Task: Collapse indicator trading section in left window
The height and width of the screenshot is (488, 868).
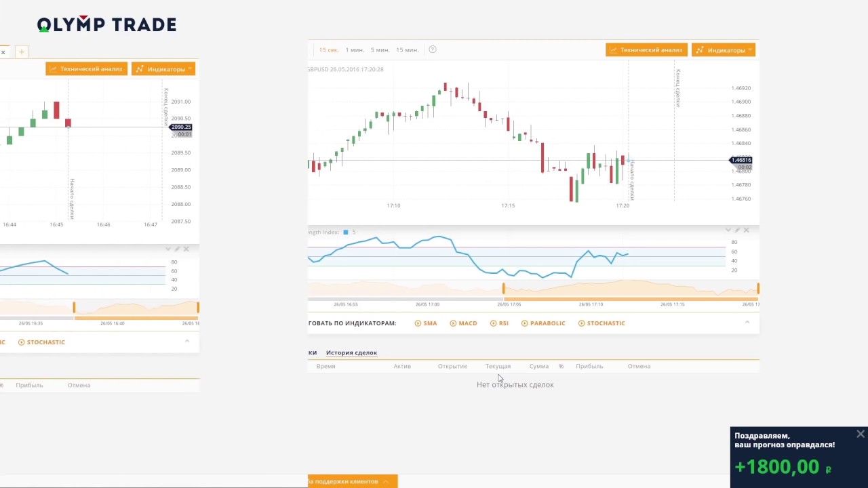Action: 187,341
